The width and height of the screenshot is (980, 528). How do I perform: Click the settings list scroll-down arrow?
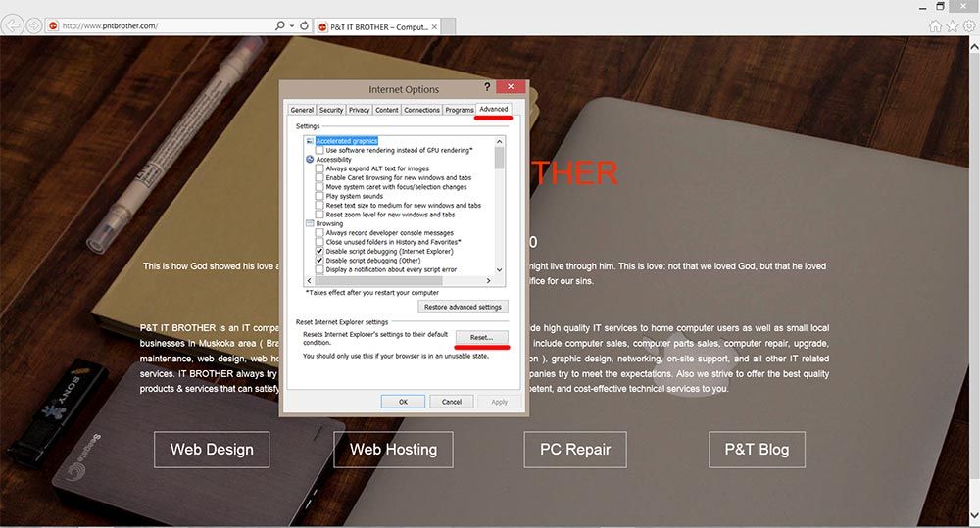coord(499,270)
